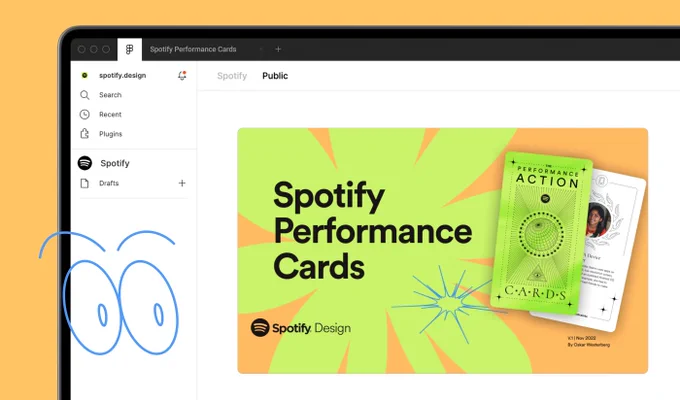Open the notifications bell

[182, 75]
